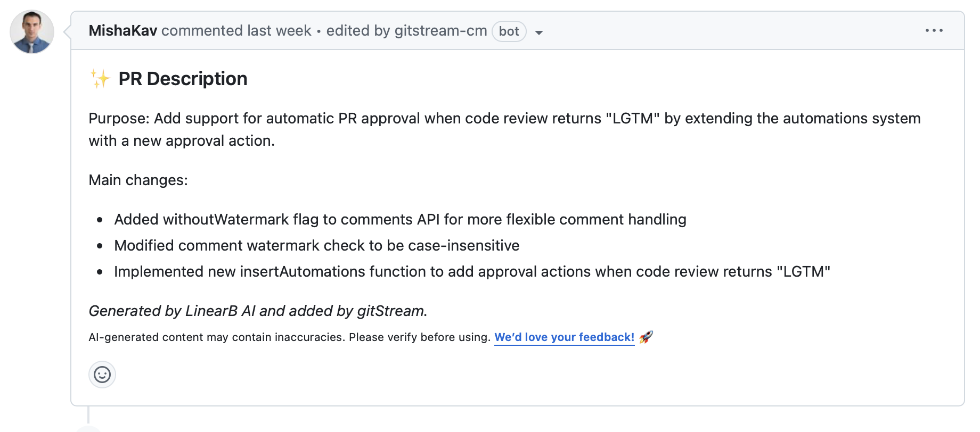Click the sparkles emoji beside PR Description
980x432 pixels.
[x=100, y=79]
